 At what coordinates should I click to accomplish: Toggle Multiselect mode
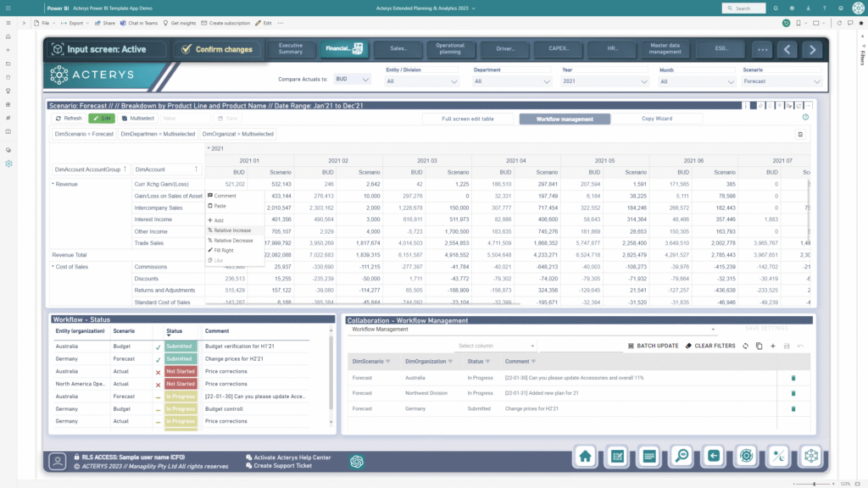pyautogui.click(x=138, y=119)
